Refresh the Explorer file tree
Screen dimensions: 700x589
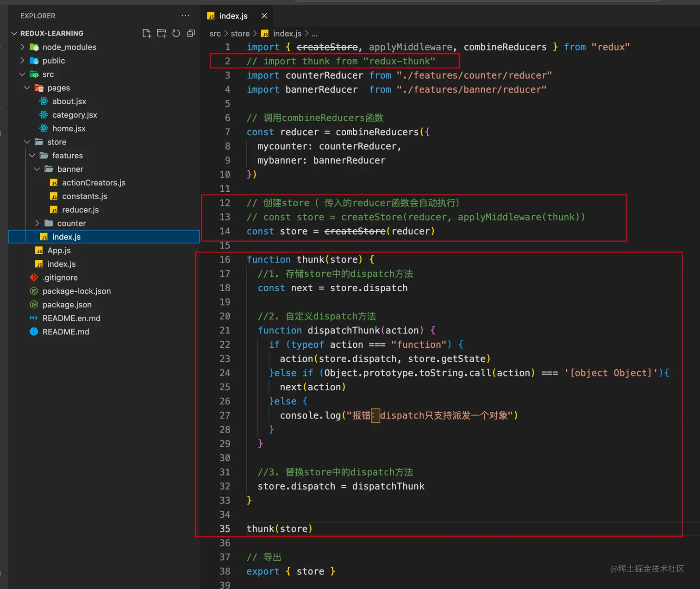point(176,33)
